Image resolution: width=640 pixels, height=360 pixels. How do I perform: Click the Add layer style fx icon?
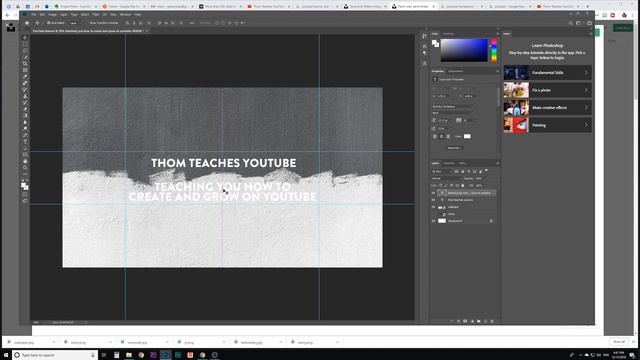pos(458,322)
